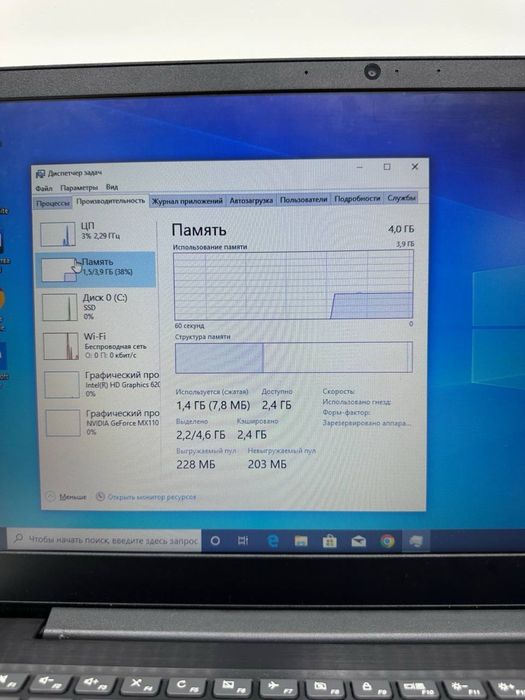
Task: Maximize the Task Manager window
Action: pos(387,167)
